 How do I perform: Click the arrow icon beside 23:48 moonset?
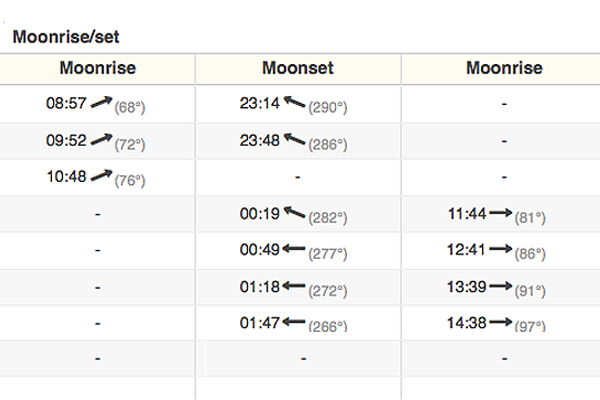294,139
